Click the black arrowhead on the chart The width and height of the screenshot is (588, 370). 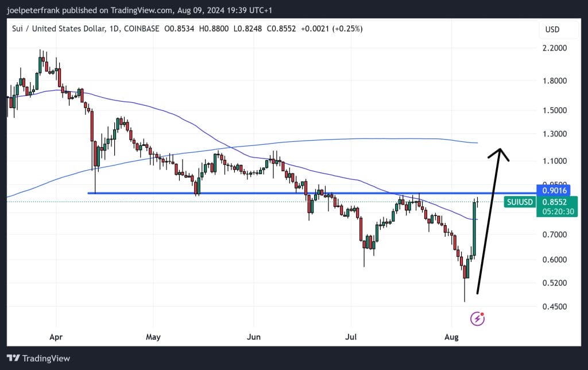(x=501, y=153)
